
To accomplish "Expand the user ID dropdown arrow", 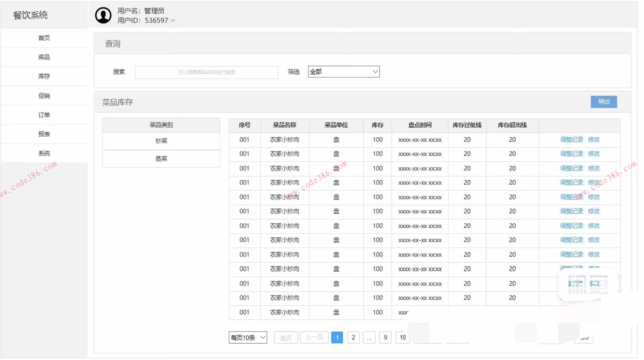I will pos(173,20).
